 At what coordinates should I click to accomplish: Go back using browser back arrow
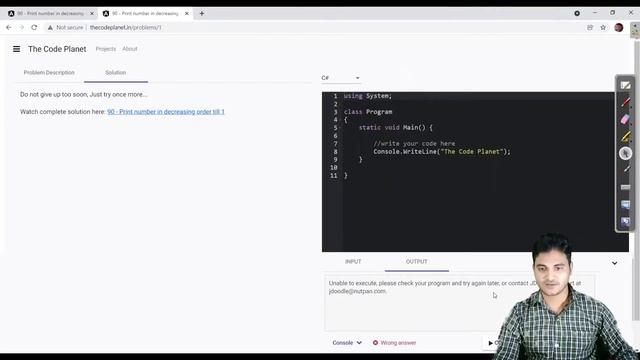[x=9, y=27]
